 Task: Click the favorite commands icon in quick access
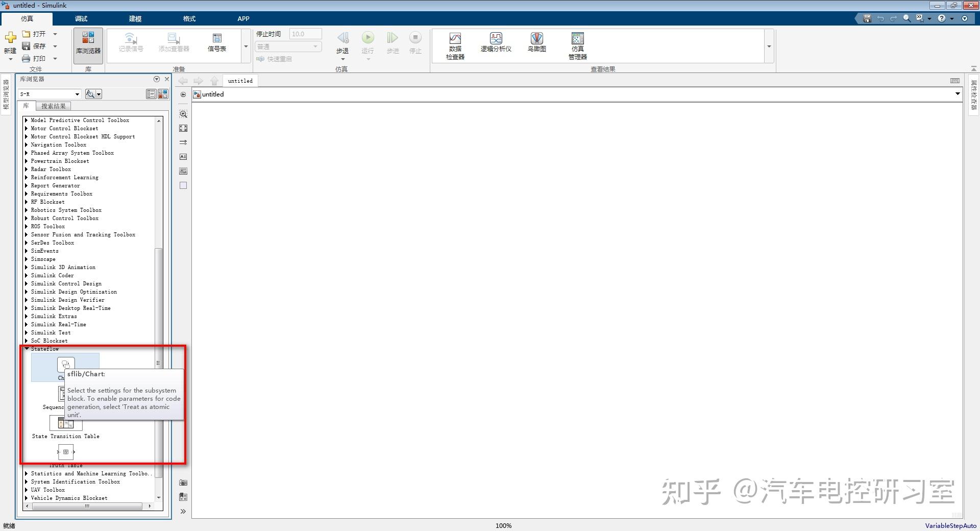pyautogui.click(x=920, y=18)
